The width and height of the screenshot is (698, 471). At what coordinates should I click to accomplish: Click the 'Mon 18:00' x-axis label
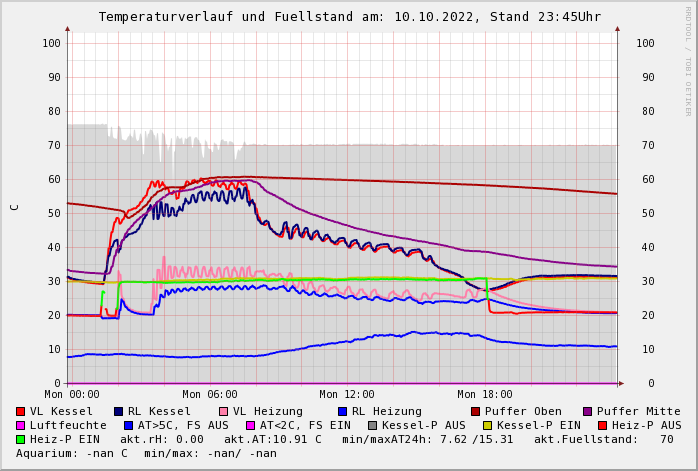[x=485, y=394]
